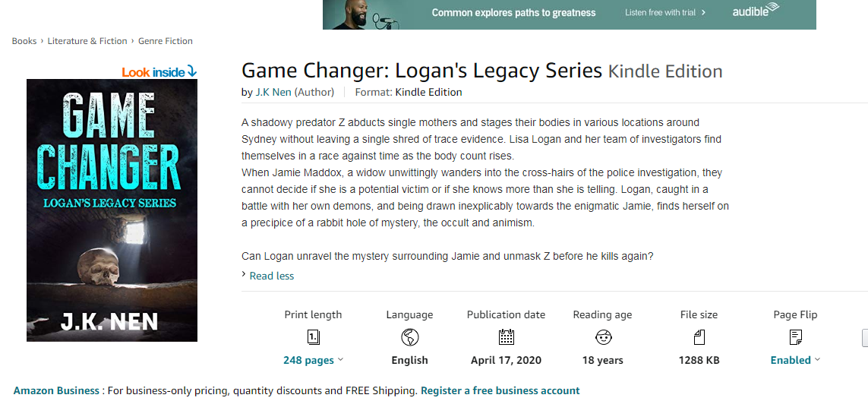Screen dimensions: 868x401
Task: Expand the 248 pages dropdown
Action: pyautogui.click(x=313, y=360)
